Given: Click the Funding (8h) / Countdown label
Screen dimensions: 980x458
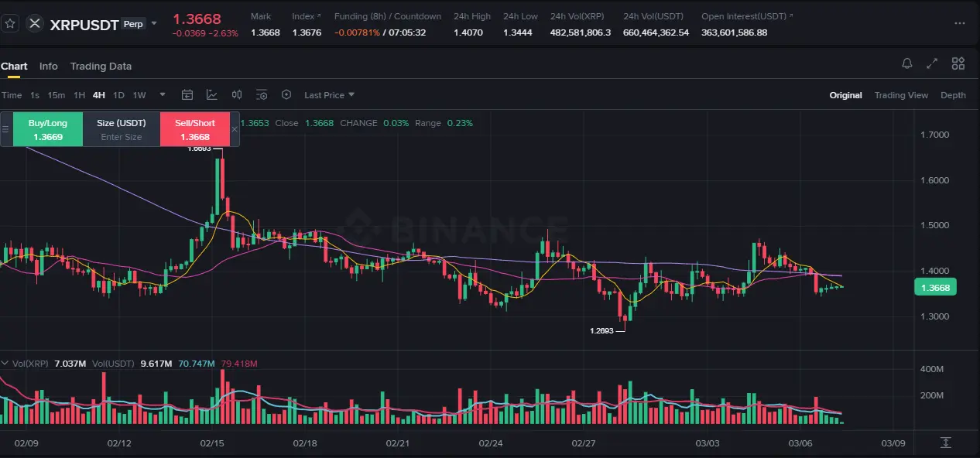Looking at the screenshot, I should (x=388, y=16).
